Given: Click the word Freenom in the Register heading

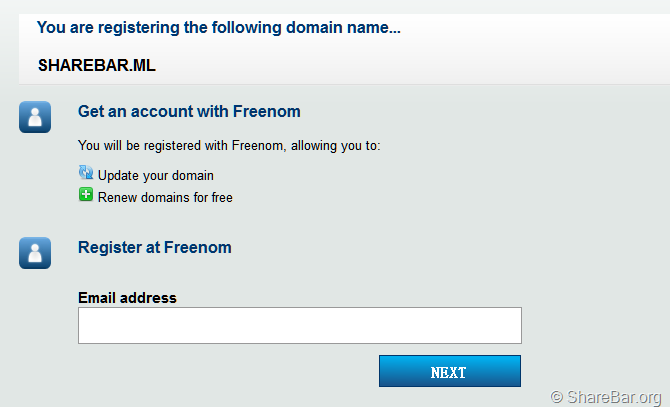Looking at the screenshot, I should pos(197,247).
